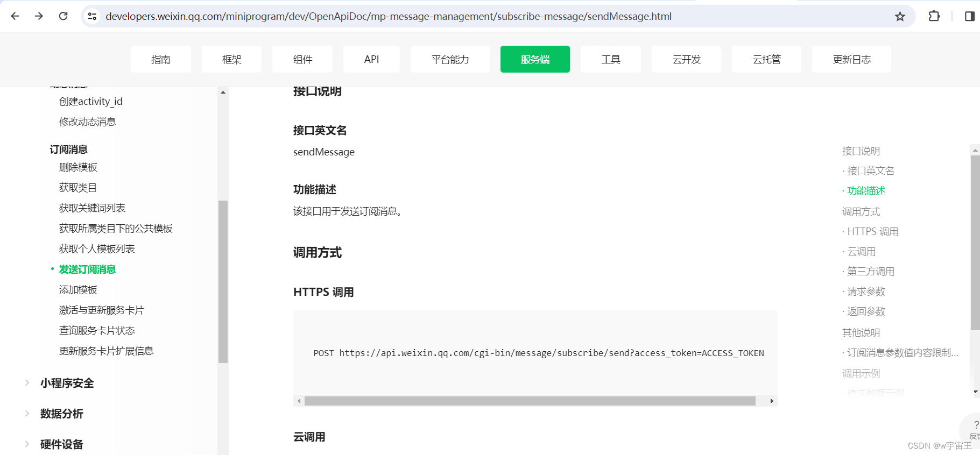Click the sendMessage interface name
The width and height of the screenshot is (980, 455).
(x=324, y=152)
